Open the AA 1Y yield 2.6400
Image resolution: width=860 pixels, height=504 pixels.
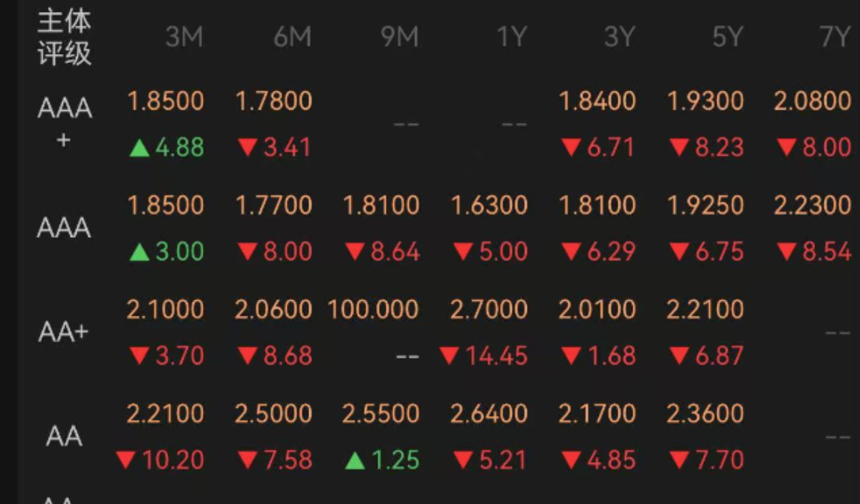(x=489, y=413)
